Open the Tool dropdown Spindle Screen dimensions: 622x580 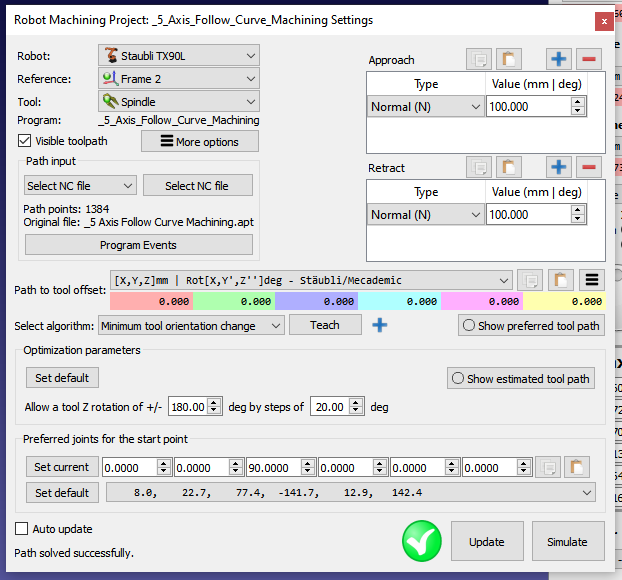coord(179,102)
